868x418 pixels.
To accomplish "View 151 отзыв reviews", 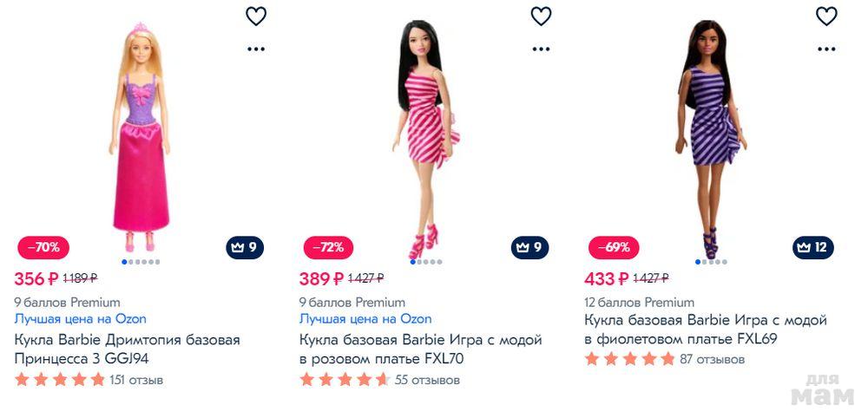I will click(136, 380).
